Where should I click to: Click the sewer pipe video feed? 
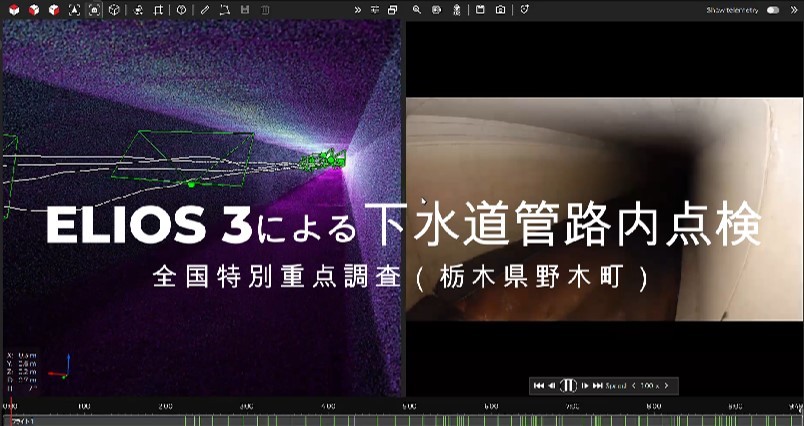tap(605, 209)
